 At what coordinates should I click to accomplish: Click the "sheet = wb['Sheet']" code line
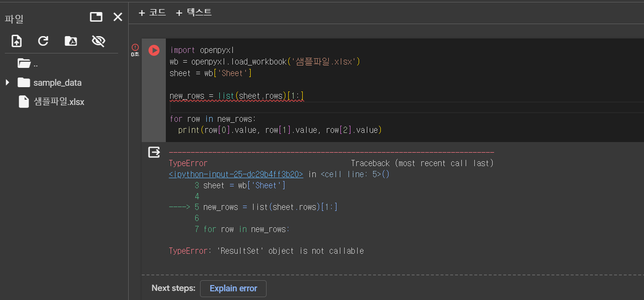(211, 73)
